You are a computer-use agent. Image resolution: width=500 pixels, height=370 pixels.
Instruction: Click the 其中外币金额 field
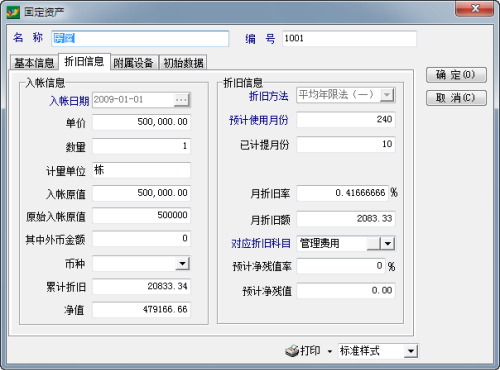(x=141, y=239)
